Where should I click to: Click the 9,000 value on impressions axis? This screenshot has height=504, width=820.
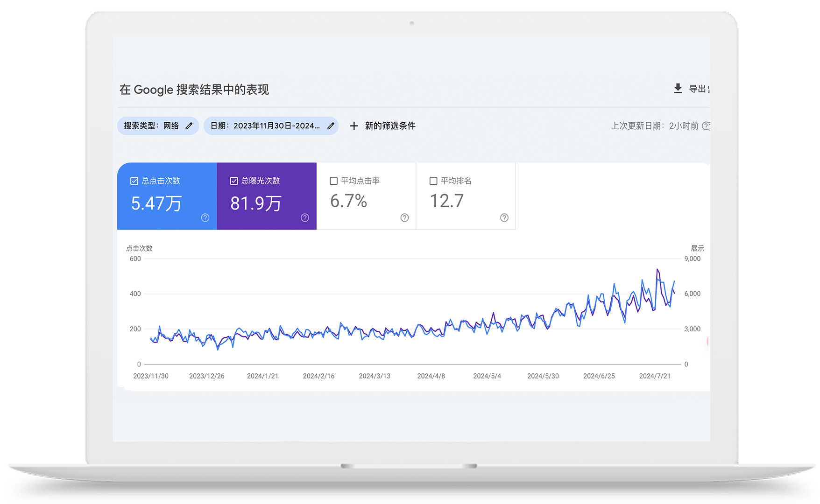(x=693, y=259)
